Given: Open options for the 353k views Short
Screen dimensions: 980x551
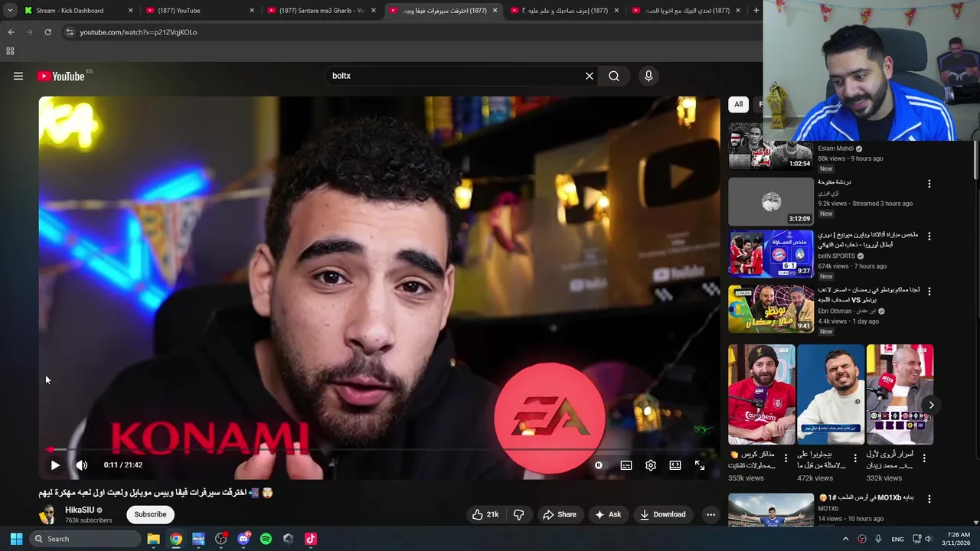Looking at the screenshot, I should click(x=786, y=458).
